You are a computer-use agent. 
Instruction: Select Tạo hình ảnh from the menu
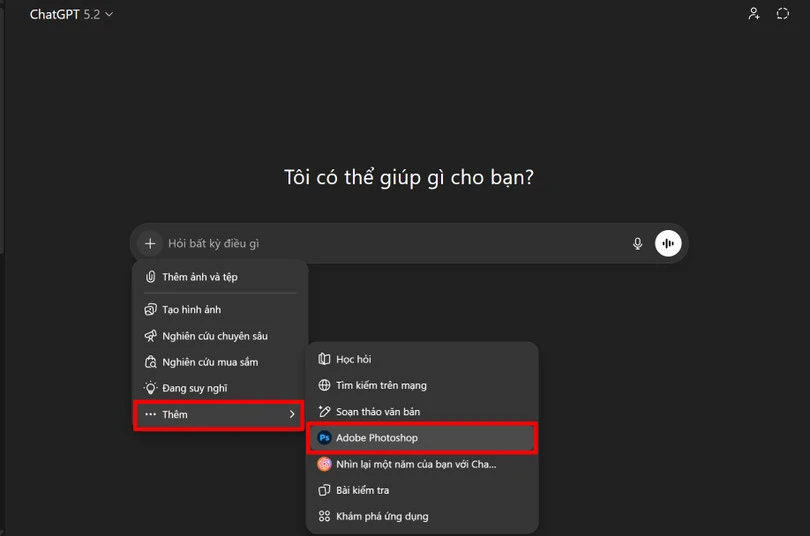pyautogui.click(x=191, y=310)
